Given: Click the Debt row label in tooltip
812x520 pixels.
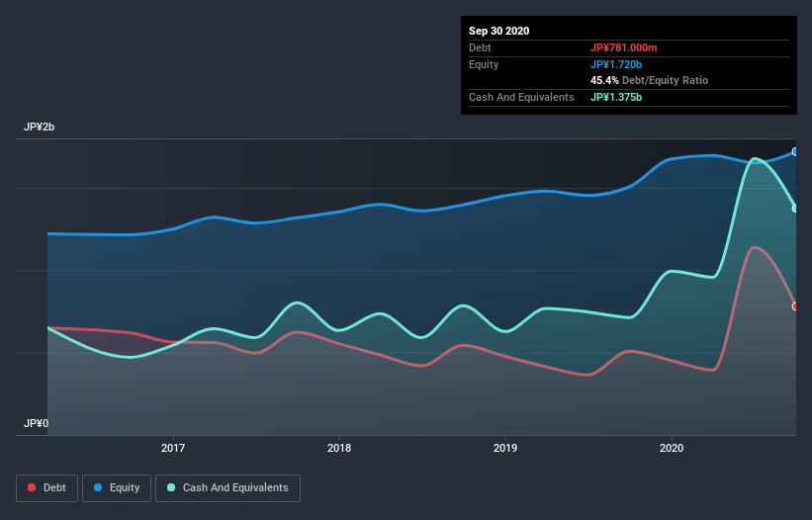Looking at the screenshot, I should tap(480, 47).
